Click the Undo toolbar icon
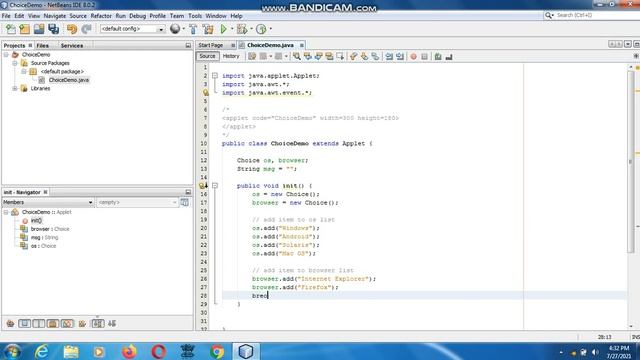The height and width of the screenshot is (360, 640). tap(72, 29)
